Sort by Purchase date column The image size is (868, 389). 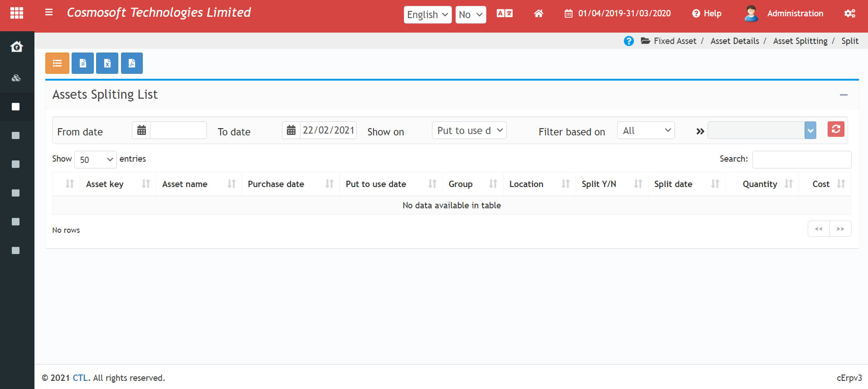(291, 184)
